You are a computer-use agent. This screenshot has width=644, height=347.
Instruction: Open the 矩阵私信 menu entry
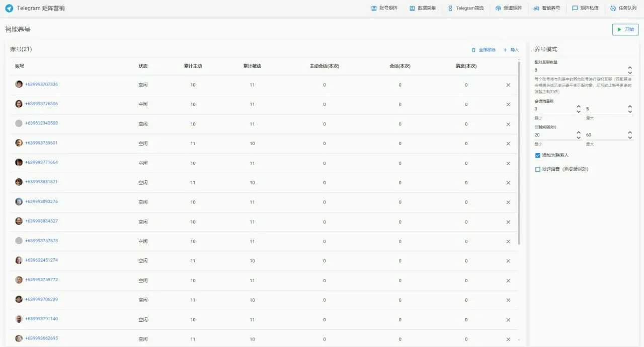[585, 8]
